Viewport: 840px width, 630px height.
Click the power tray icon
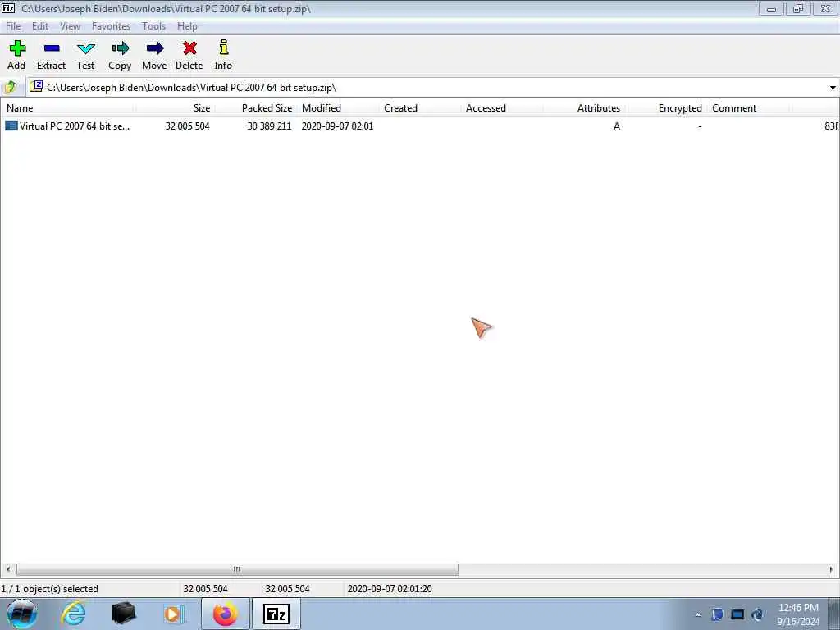pos(757,614)
